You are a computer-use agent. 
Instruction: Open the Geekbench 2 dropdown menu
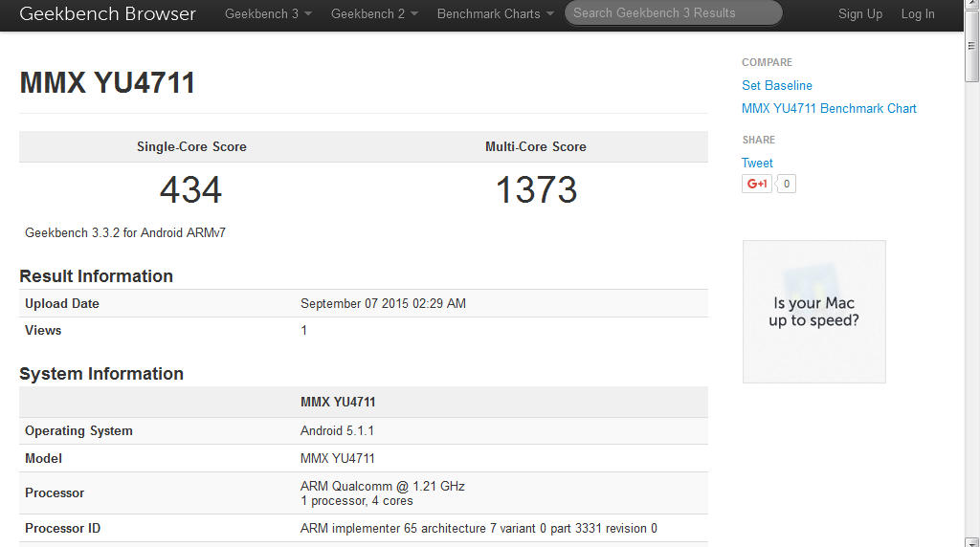[374, 14]
